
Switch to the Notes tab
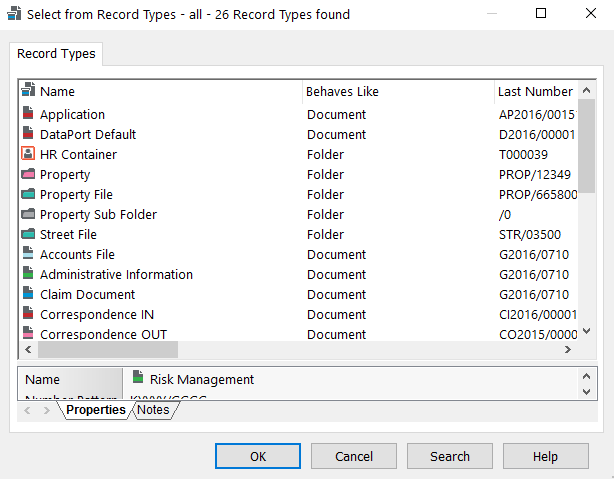click(153, 410)
